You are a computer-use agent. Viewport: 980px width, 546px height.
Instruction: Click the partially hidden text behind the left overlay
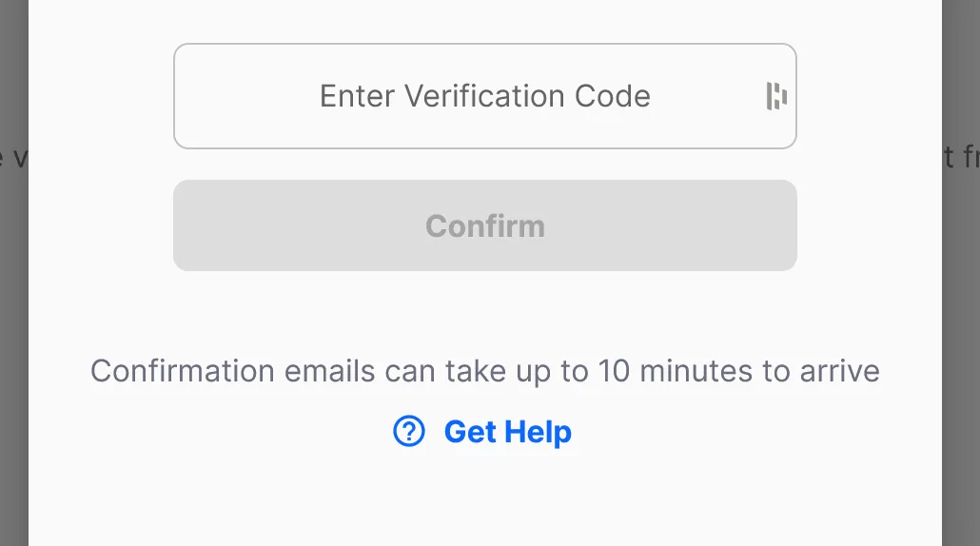(x=13, y=158)
